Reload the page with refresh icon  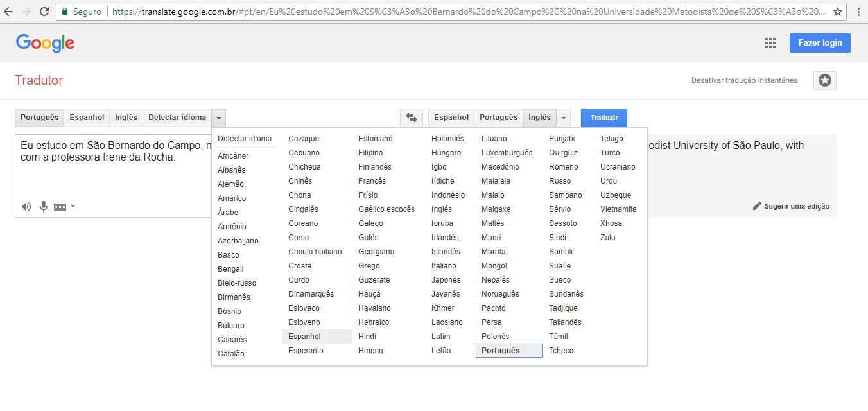(x=44, y=11)
